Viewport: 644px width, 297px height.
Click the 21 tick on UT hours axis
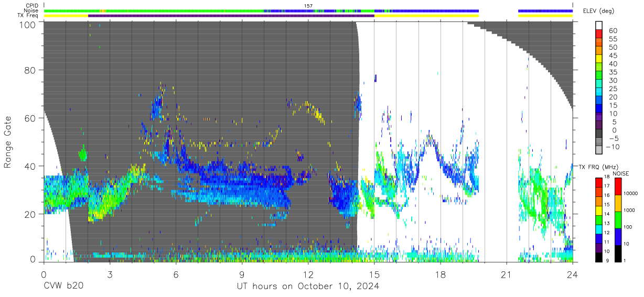coord(507,274)
